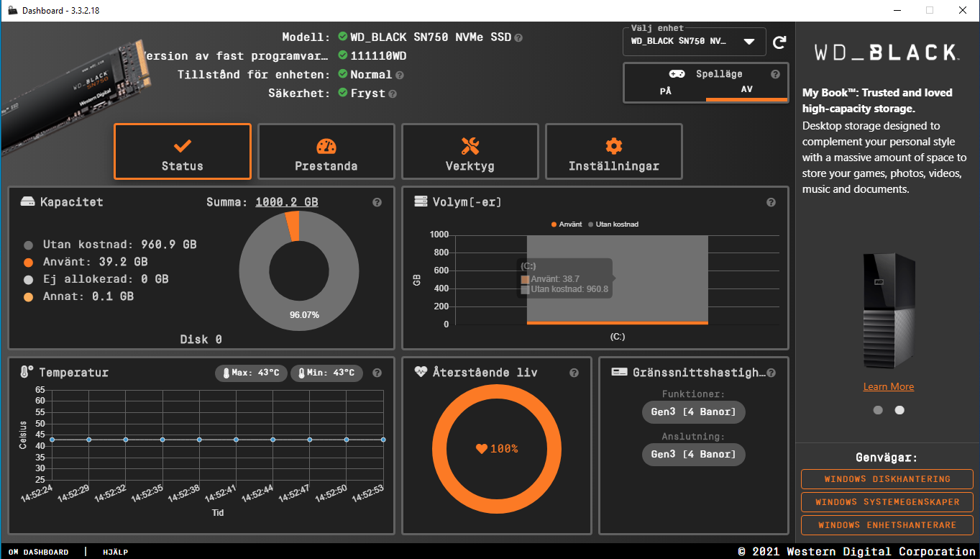Viewport: 980px width, 559px height.
Task: Turn game mode AV
Action: pos(746,90)
